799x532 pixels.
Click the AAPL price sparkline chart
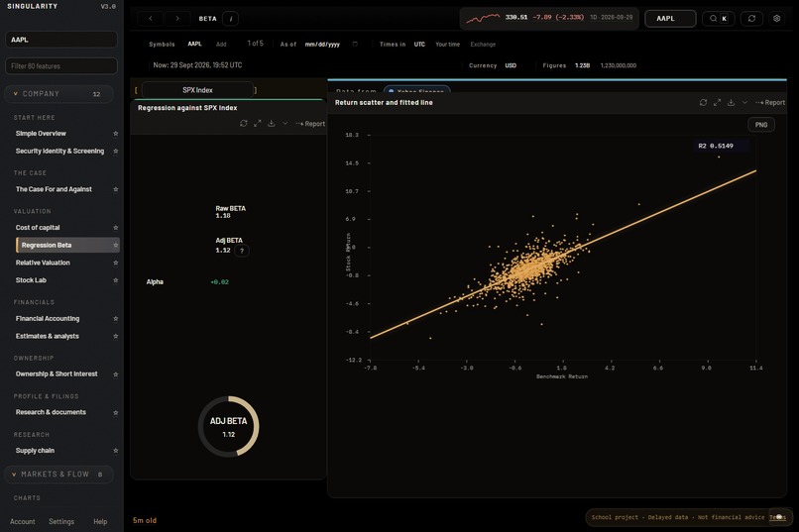[483, 18]
